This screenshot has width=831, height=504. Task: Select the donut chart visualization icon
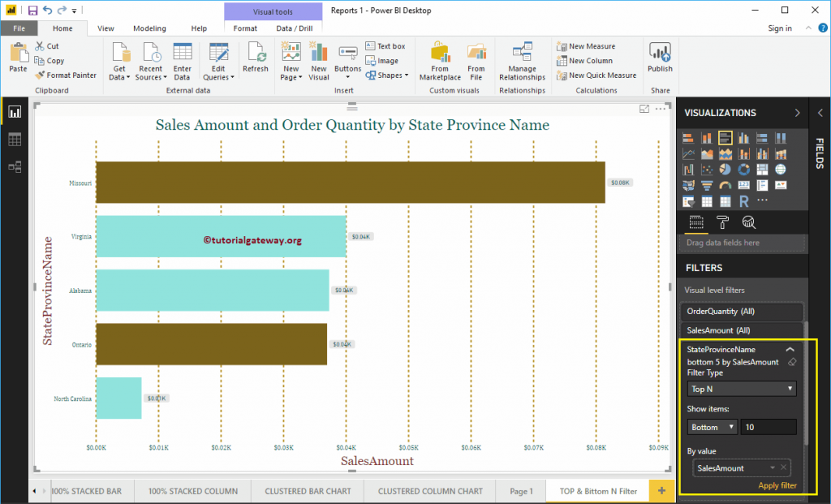pos(743,170)
